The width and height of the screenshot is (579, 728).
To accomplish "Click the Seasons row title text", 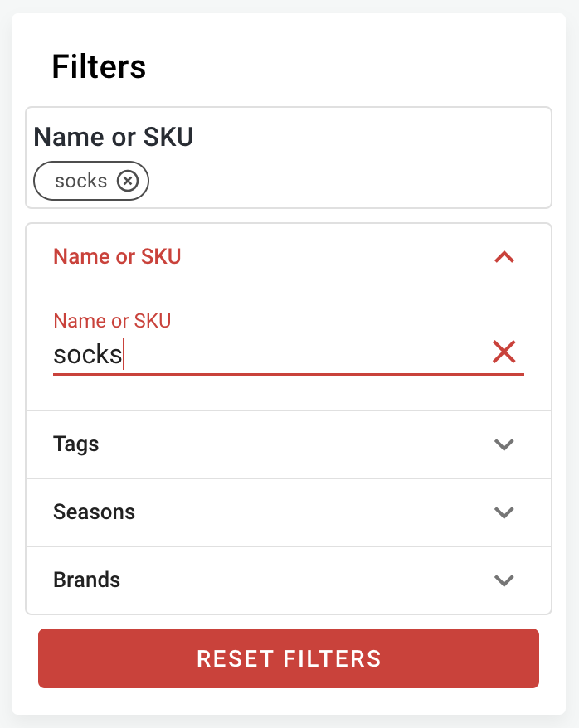I will (94, 512).
